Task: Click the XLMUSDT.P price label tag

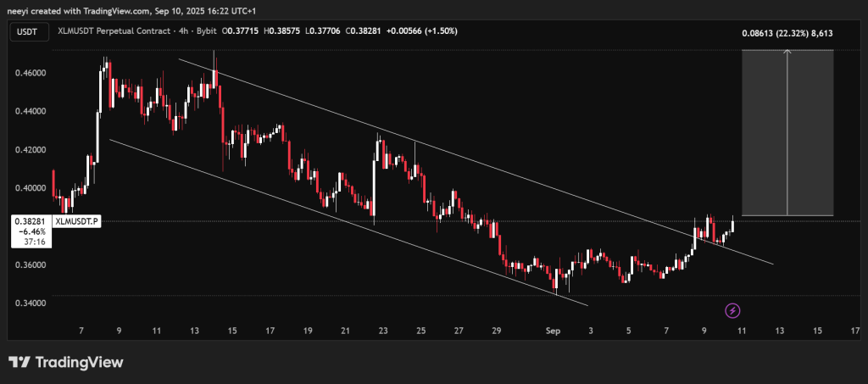Action: 77,221
